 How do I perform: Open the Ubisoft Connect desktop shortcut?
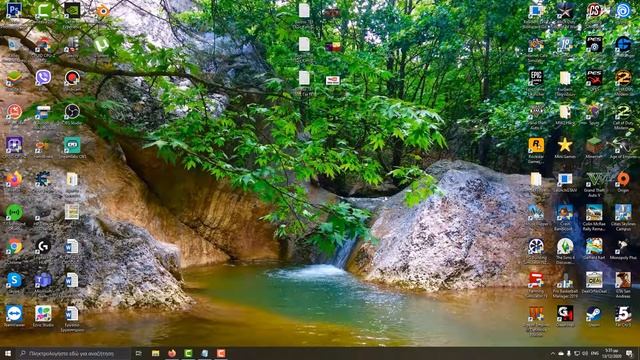pyautogui.click(x=623, y=10)
